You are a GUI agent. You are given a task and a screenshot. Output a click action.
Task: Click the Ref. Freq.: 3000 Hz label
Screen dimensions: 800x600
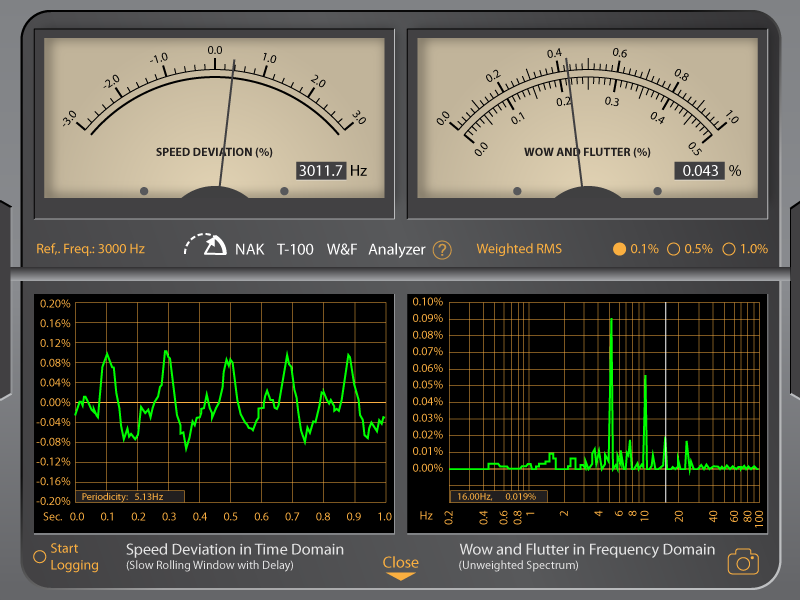pos(90,249)
